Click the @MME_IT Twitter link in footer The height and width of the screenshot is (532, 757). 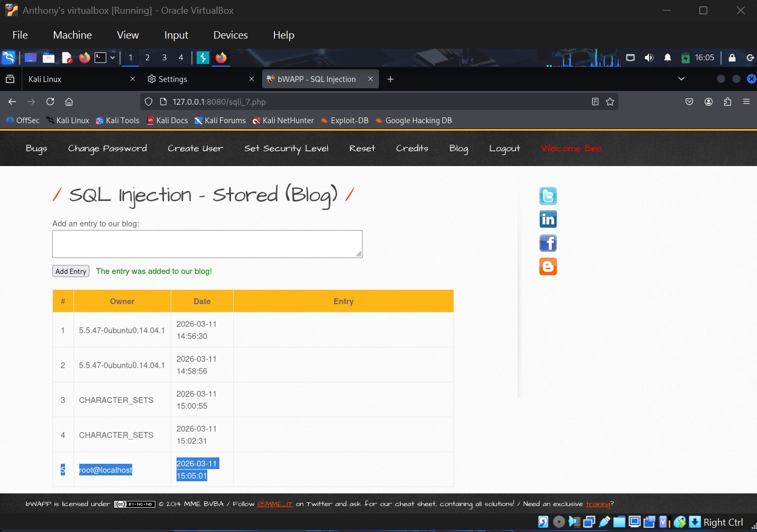[x=275, y=504]
